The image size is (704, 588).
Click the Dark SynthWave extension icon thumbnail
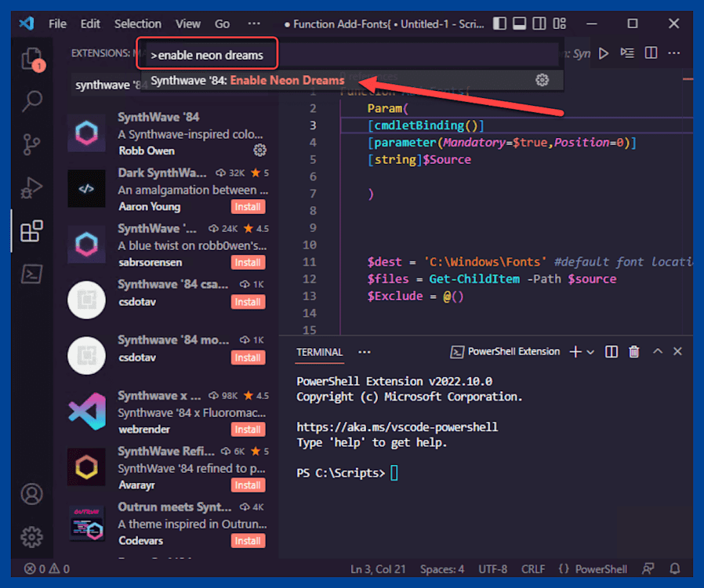click(x=86, y=188)
